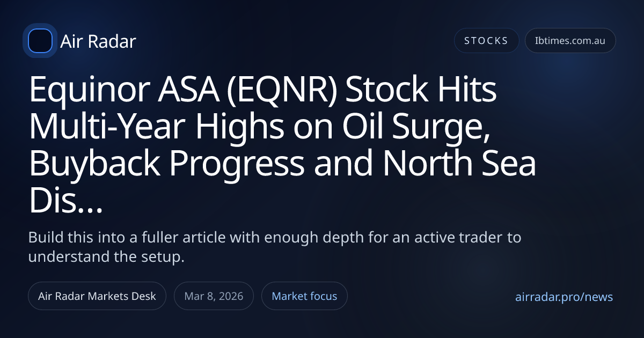
Task: Click "understand the setup." subtitle line
Action: (x=106, y=257)
